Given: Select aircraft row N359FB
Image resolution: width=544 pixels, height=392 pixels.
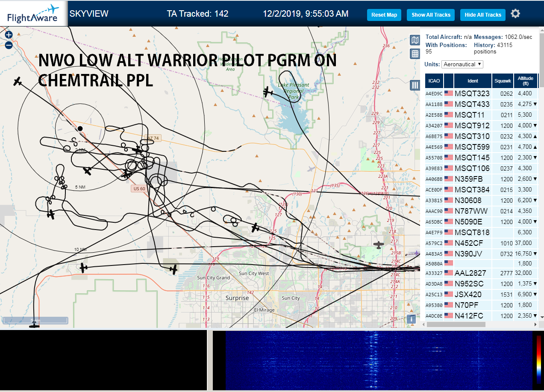Looking at the screenshot, I should pyautogui.click(x=481, y=179).
